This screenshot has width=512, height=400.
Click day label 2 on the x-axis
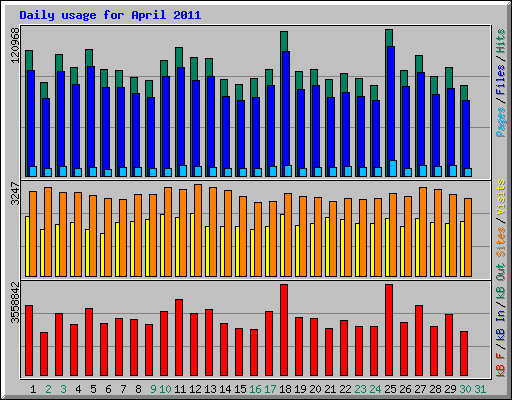point(48,389)
